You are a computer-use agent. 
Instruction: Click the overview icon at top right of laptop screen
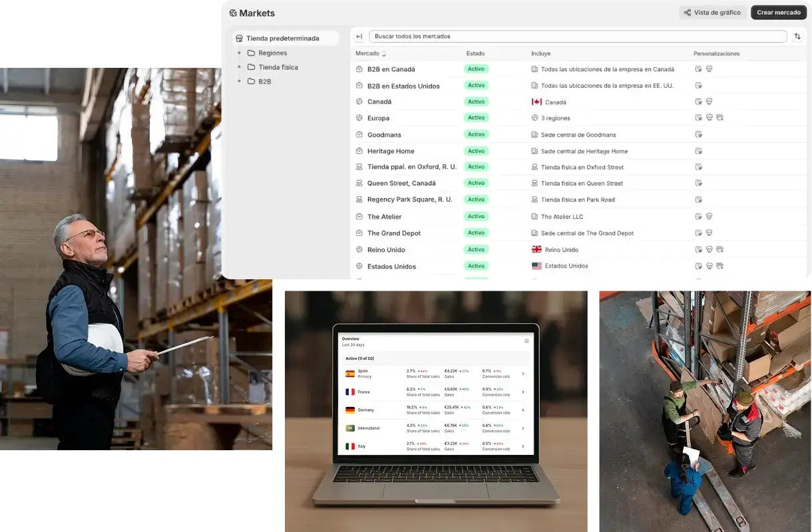tap(526, 341)
